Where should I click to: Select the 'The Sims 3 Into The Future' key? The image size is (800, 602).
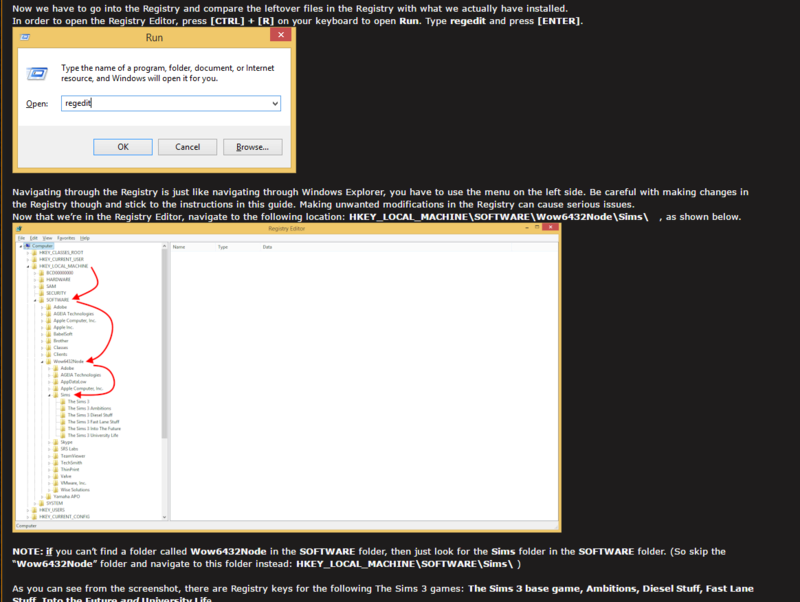click(x=94, y=429)
